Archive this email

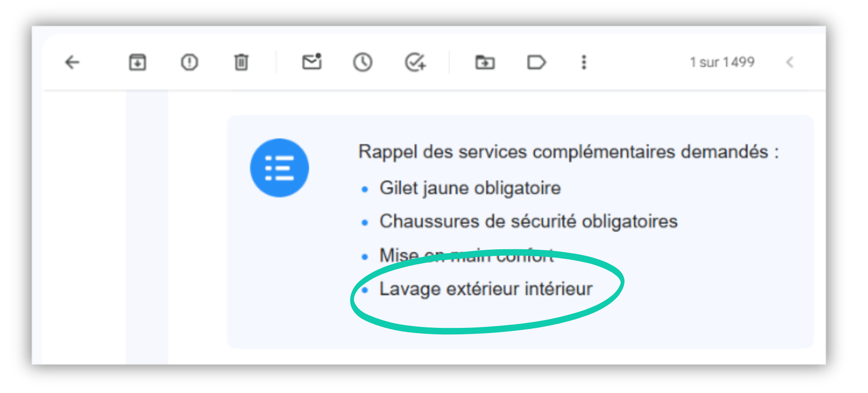pyautogui.click(x=138, y=63)
